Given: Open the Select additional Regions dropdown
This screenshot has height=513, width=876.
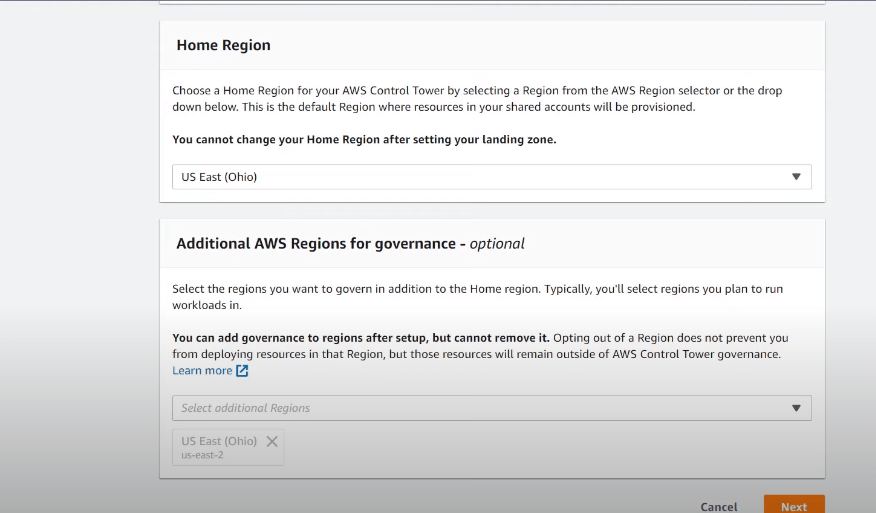Looking at the screenshot, I should click(x=492, y=408).
